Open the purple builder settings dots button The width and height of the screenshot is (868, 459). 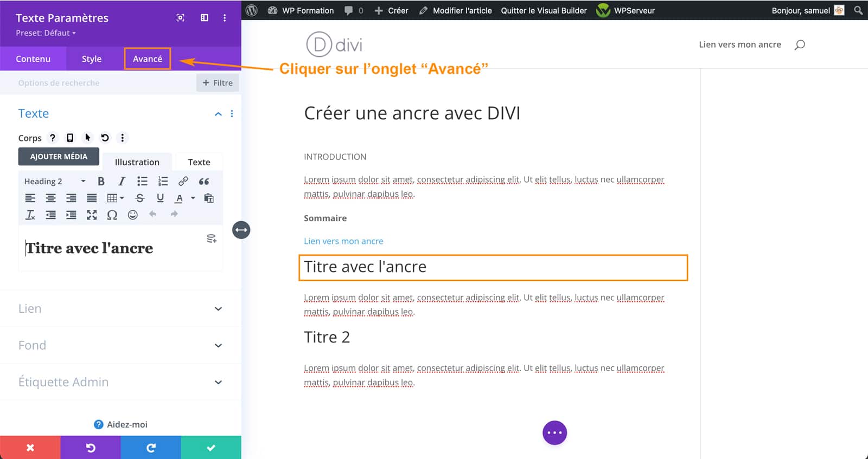pyautogui.click(x=554, y=432)
